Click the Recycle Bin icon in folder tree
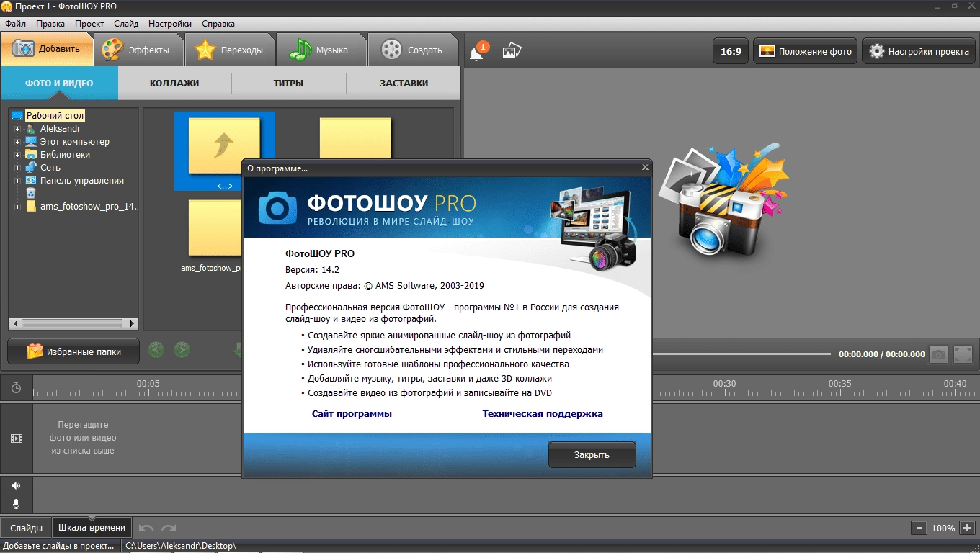The width and height of the screenshot is (980, 553). (31, 194)
